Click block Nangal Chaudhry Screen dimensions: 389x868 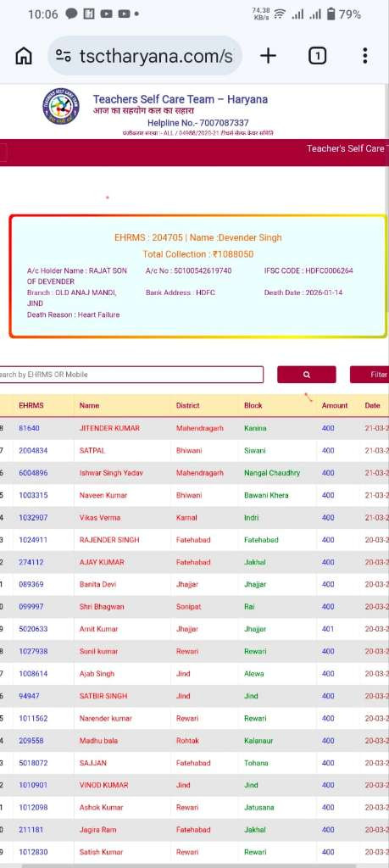[x=272, y=473]
